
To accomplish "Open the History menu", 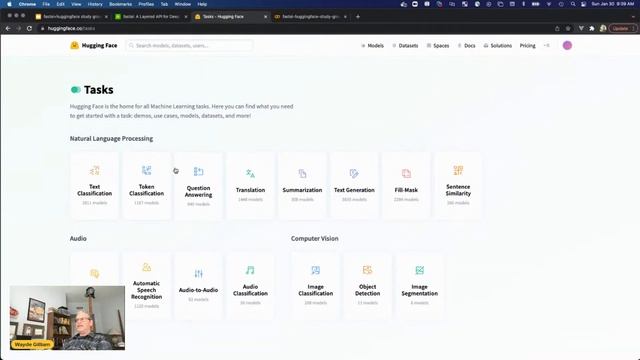I will point(95,4).
